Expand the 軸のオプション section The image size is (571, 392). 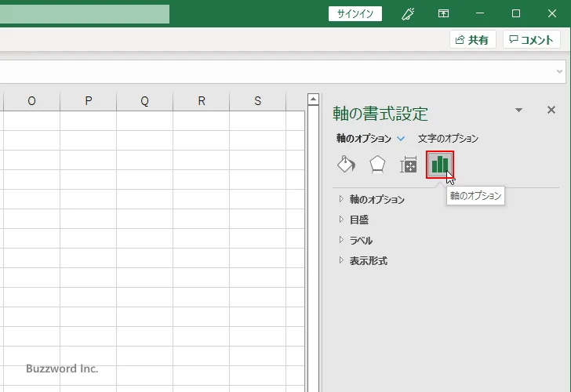376,199
